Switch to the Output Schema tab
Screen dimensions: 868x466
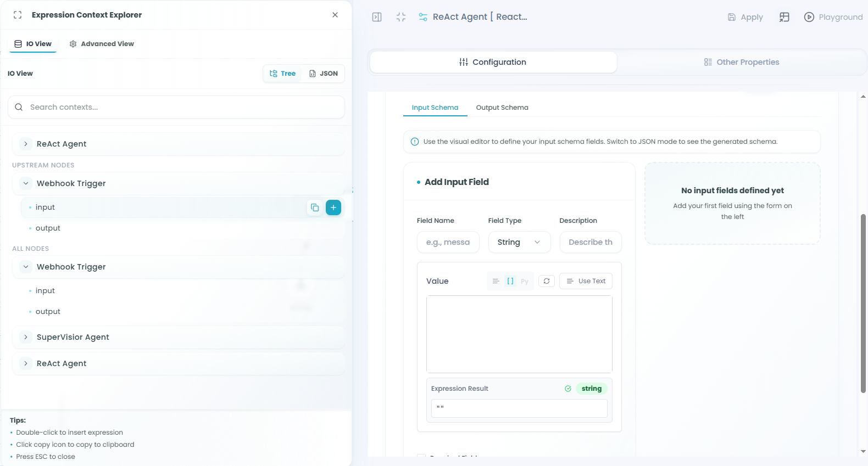pyautogui.click(x=502, y=108)
